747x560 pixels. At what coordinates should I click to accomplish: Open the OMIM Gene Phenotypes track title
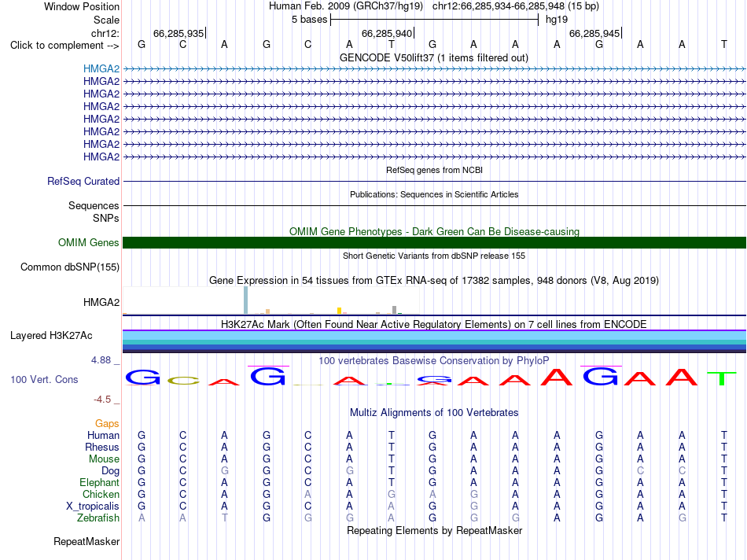pos(434,231)
